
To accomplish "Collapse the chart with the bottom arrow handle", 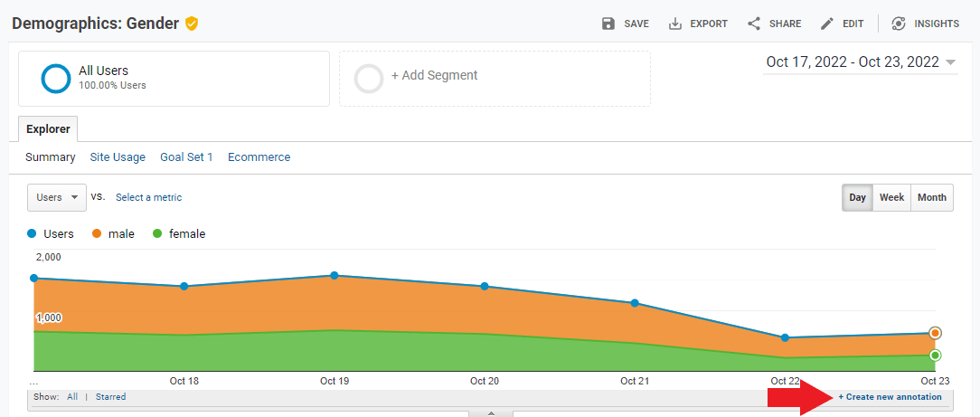I will pos(491,413).
